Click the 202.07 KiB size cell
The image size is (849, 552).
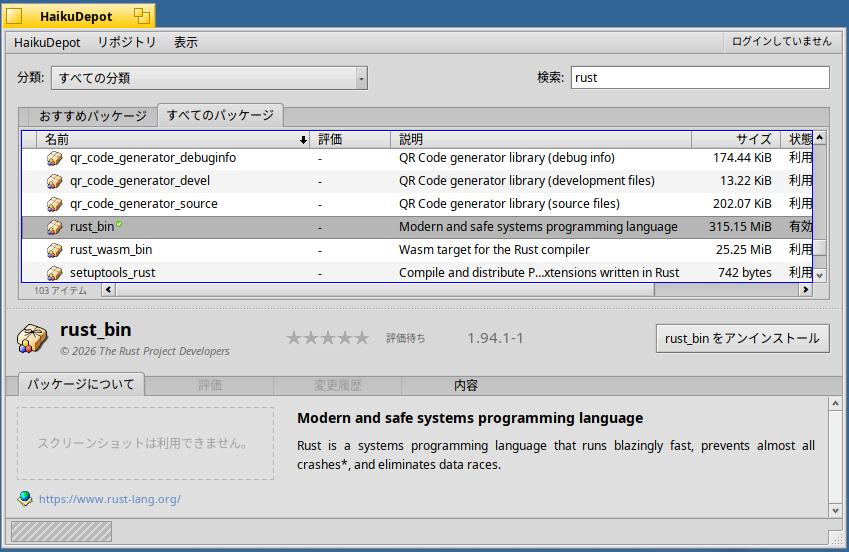tap(742, 204)
